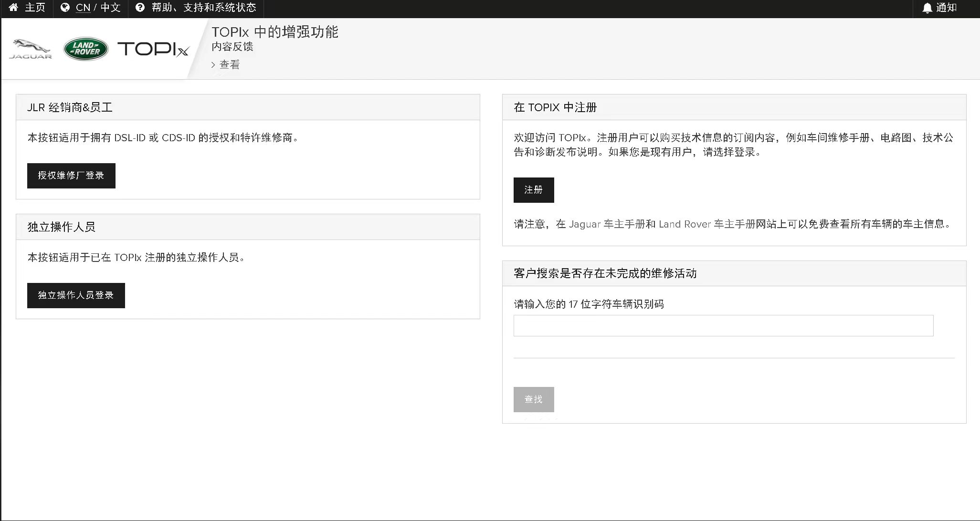Click the 查看 link under 内容反馈

[230, 65]
